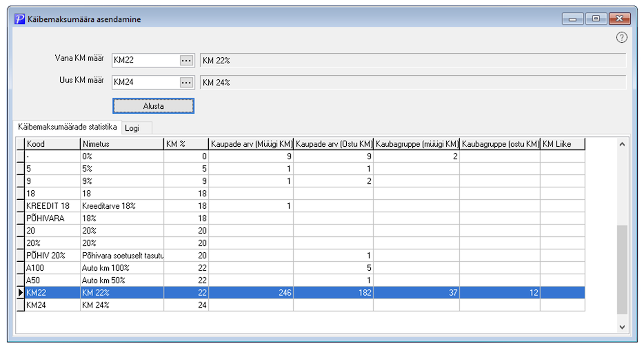Open lookup for Uus KM määr field

(186, 83)
